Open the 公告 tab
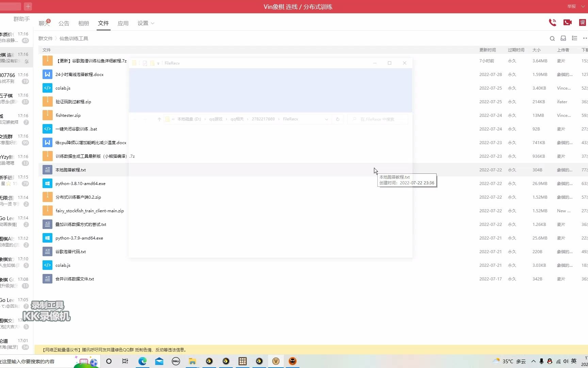The image size is (588, 368). tap(64, 23)
